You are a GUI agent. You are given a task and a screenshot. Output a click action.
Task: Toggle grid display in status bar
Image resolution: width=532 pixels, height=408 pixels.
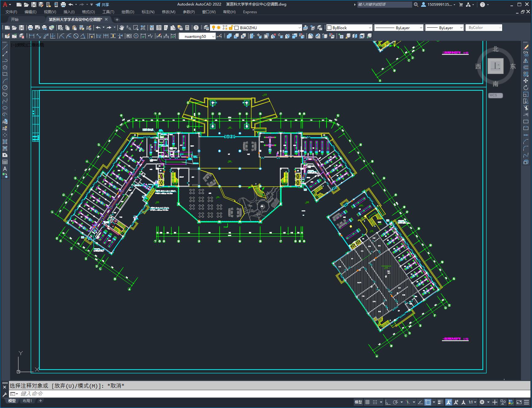367,402
